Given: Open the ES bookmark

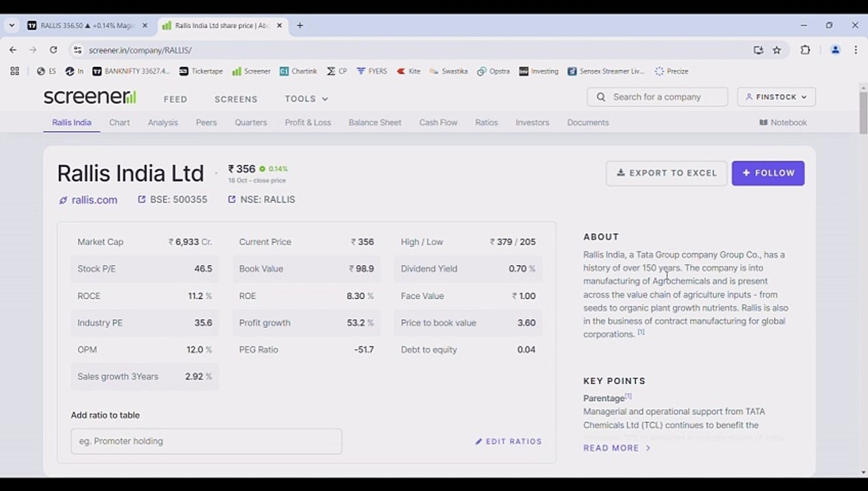Looking at the screenshot, I should tap(46, 71).
